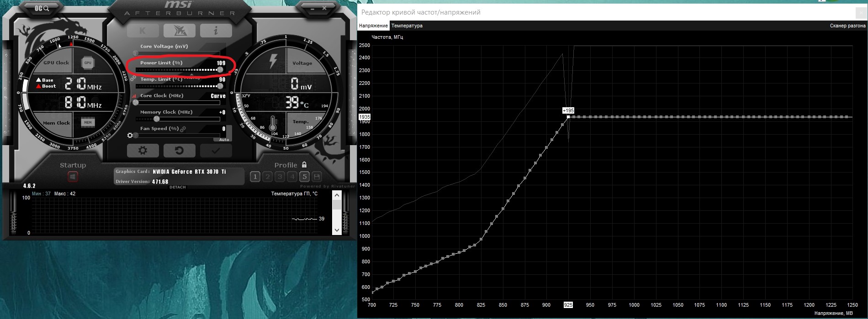Click monitor graph scroll down arrow
Screen dimensions: 868x319
click(337, 230)
